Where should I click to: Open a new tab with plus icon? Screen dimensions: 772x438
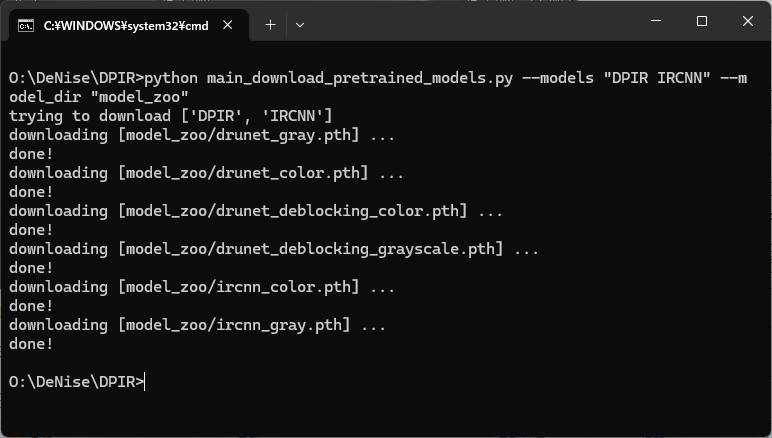click(270, 25)
